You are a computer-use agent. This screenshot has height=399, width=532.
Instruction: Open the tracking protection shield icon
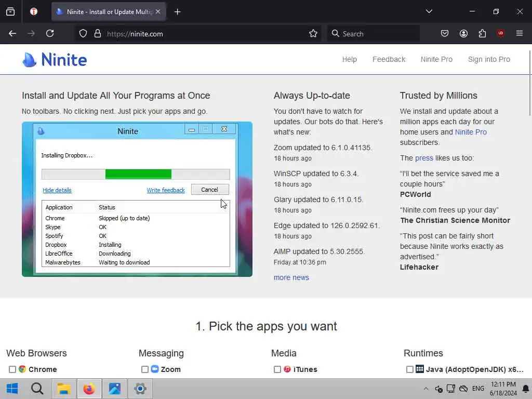[x=83, y=34]
